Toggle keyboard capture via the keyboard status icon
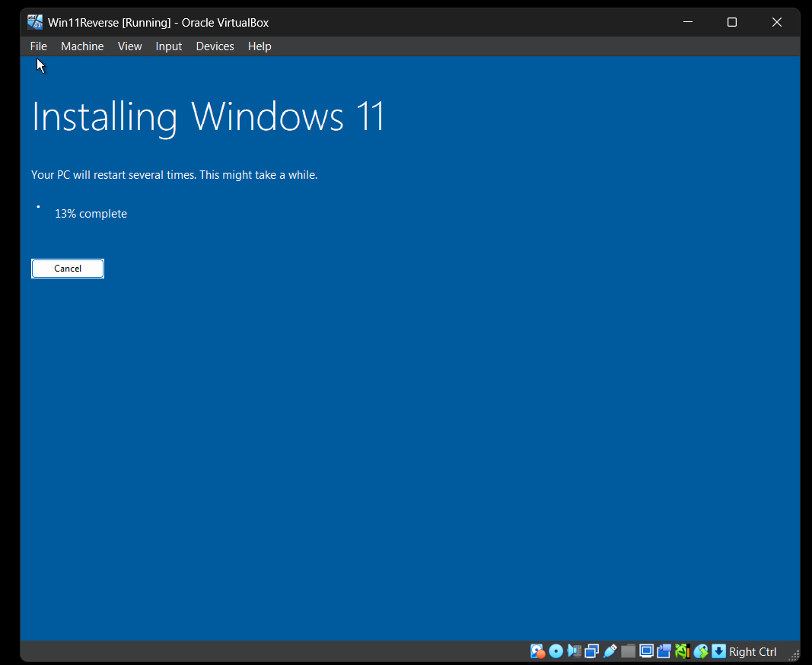Screen dimensions: 812x665 pos(718,651)
